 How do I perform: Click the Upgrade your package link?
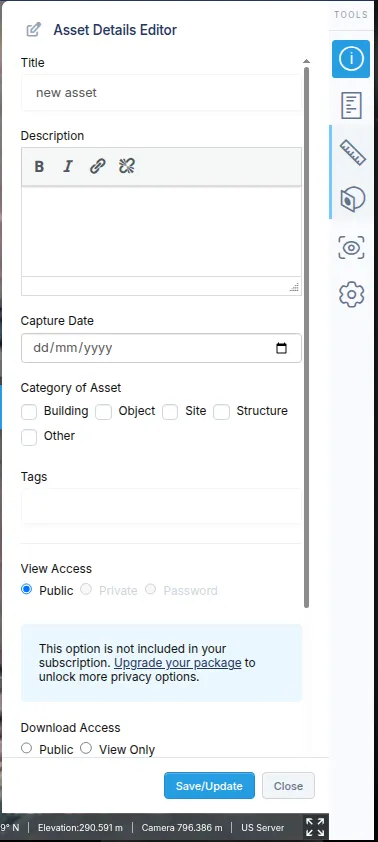pos(178,663)
